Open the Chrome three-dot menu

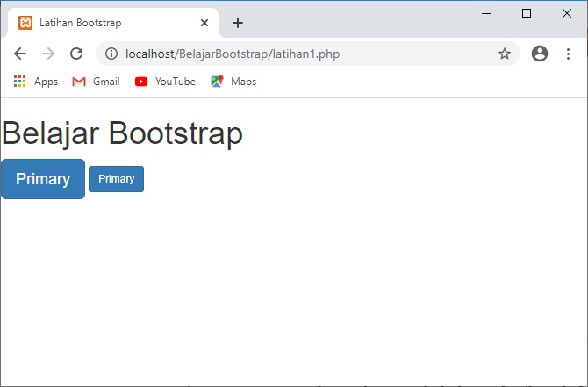coord(568,54)
